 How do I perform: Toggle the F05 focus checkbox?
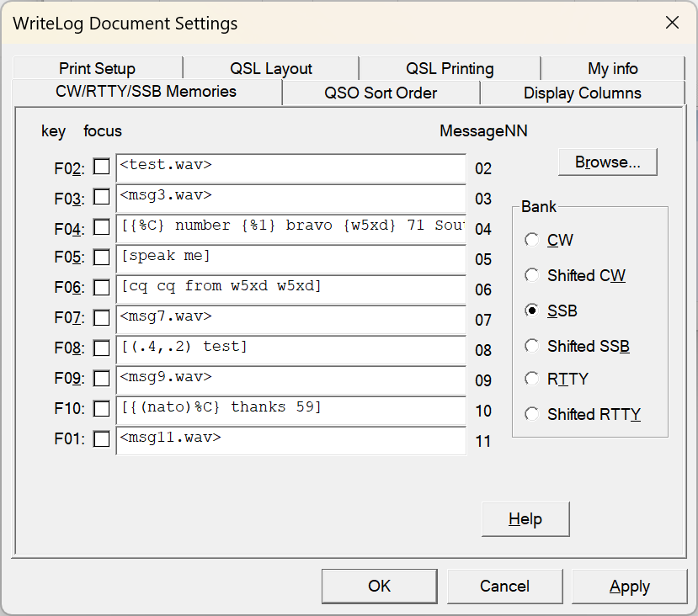pos(102,258)
